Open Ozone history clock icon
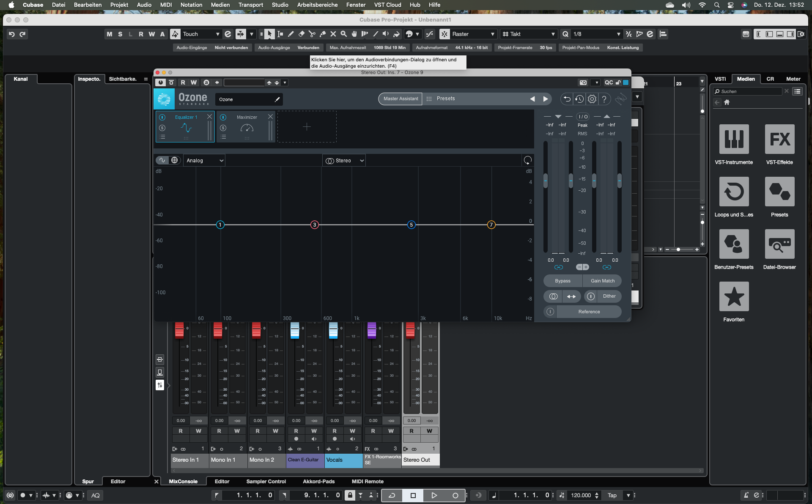 coord(579,99)
